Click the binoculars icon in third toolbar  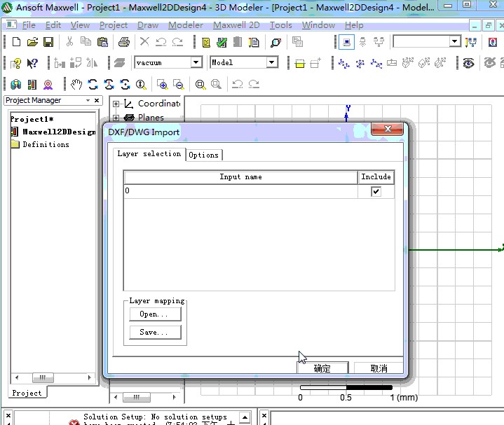point(15,85)
